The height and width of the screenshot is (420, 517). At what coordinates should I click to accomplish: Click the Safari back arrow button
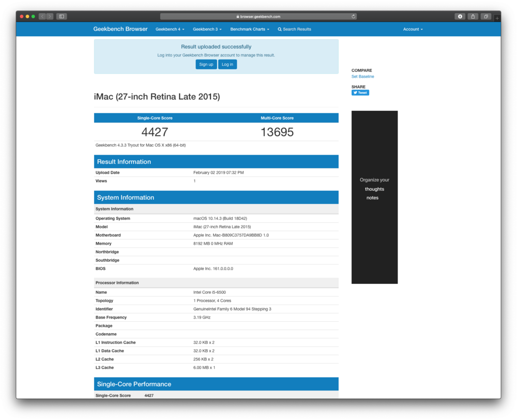click(x=42, y=17)
